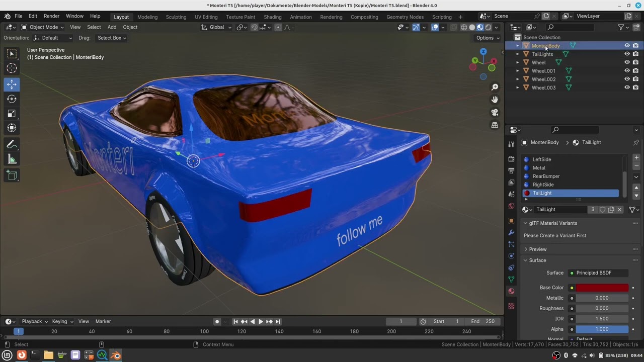Toggle snapping magnet in header
644x362 pixels.
tap(254, 27)
